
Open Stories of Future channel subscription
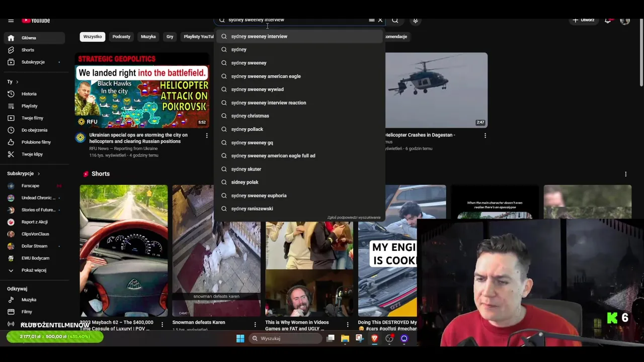tap(34, 210)
